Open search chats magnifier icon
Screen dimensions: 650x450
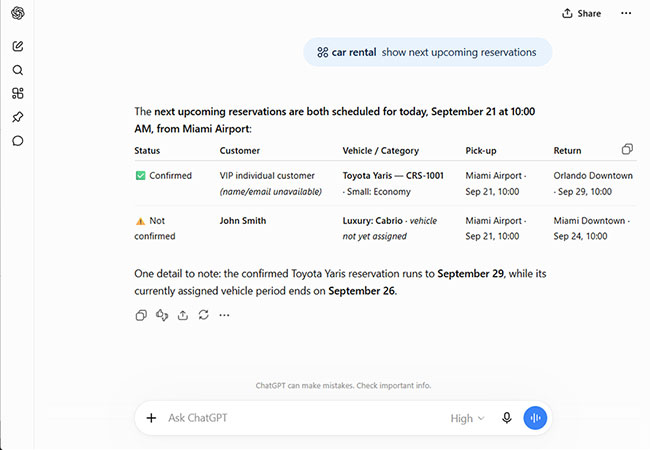click(18, 70)
